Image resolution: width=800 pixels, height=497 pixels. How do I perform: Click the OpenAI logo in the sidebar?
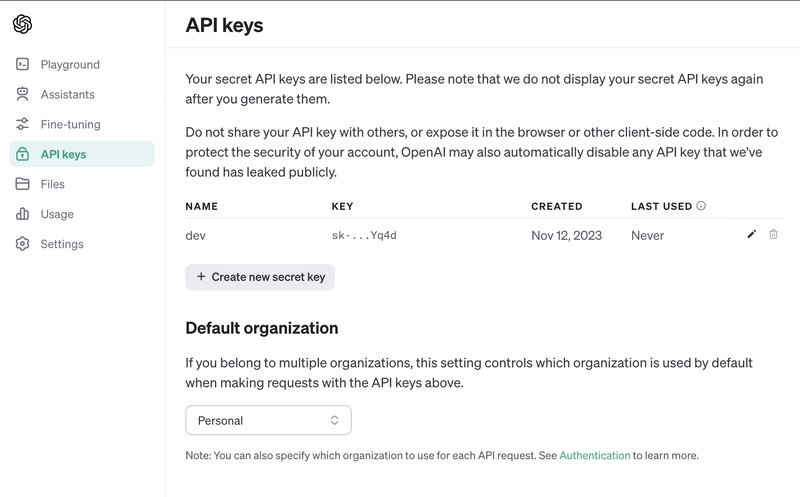coord(22,23)
